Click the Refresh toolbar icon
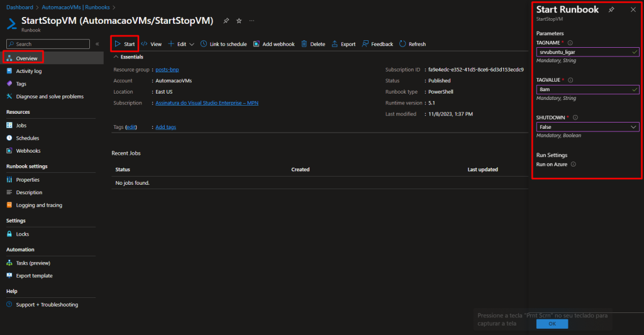 (412, 44)
